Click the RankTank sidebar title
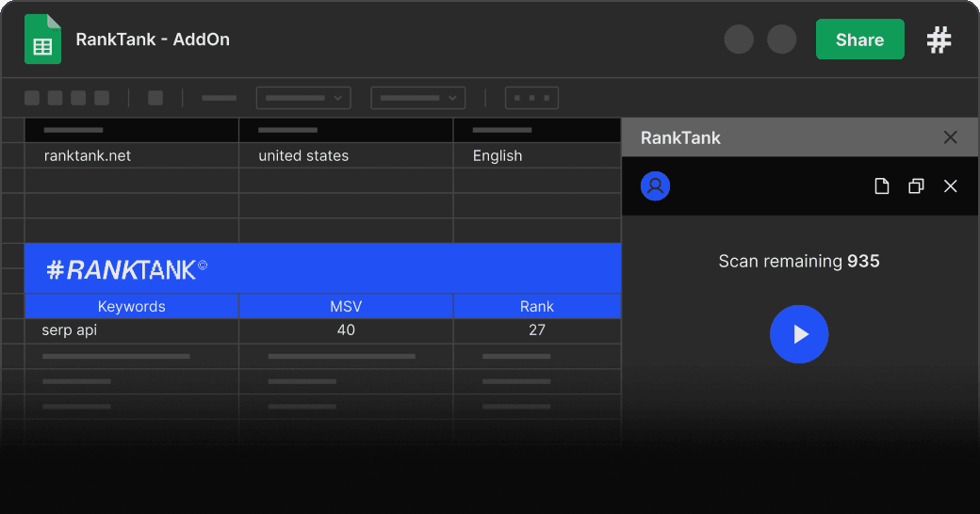Viewport: 980px width, 514px height. click(x=680, y=137)
